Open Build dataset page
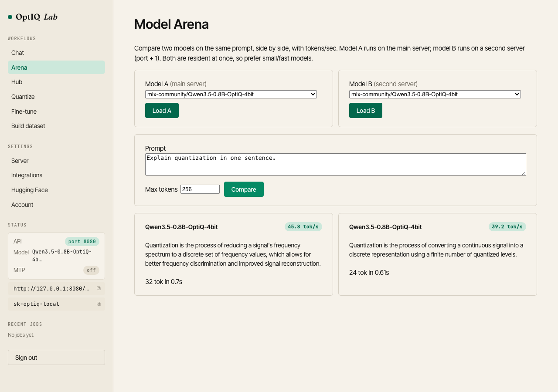 click(x=56, y=126)
